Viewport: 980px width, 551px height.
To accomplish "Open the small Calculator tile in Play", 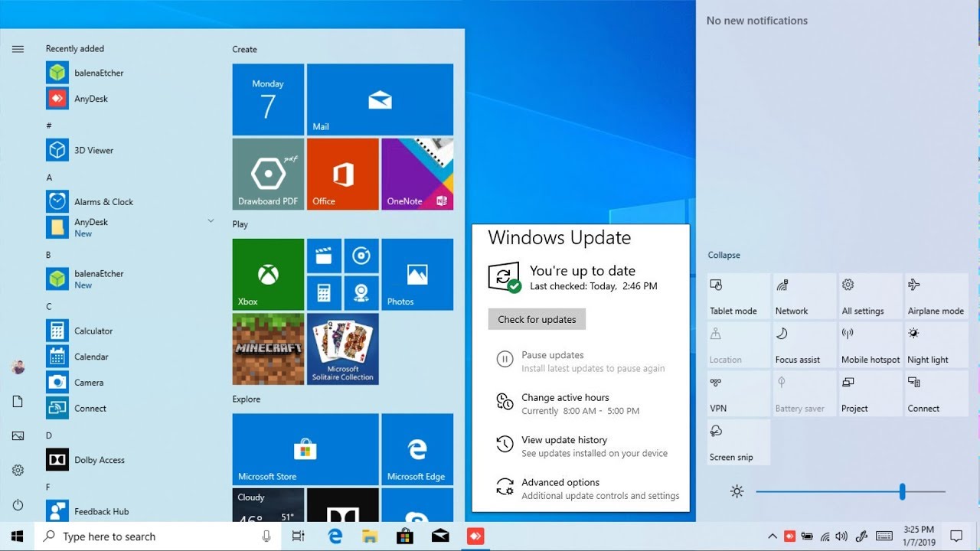I will click(x=324, y=293).
